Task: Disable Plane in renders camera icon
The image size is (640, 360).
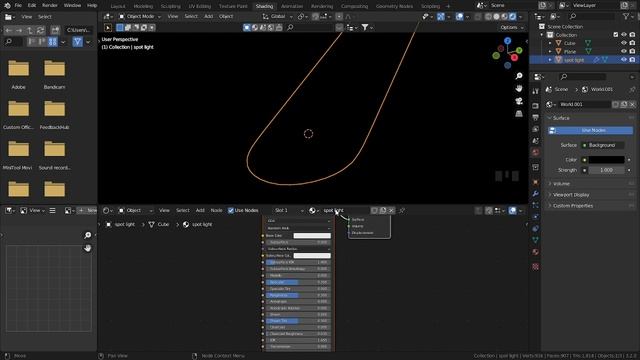Action: pyautogui.click(x=632, y=51)
